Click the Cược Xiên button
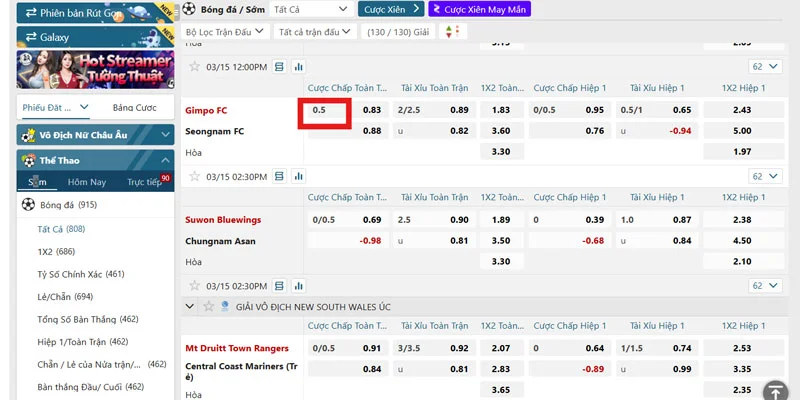800x400 pixels. coord(391,9)
